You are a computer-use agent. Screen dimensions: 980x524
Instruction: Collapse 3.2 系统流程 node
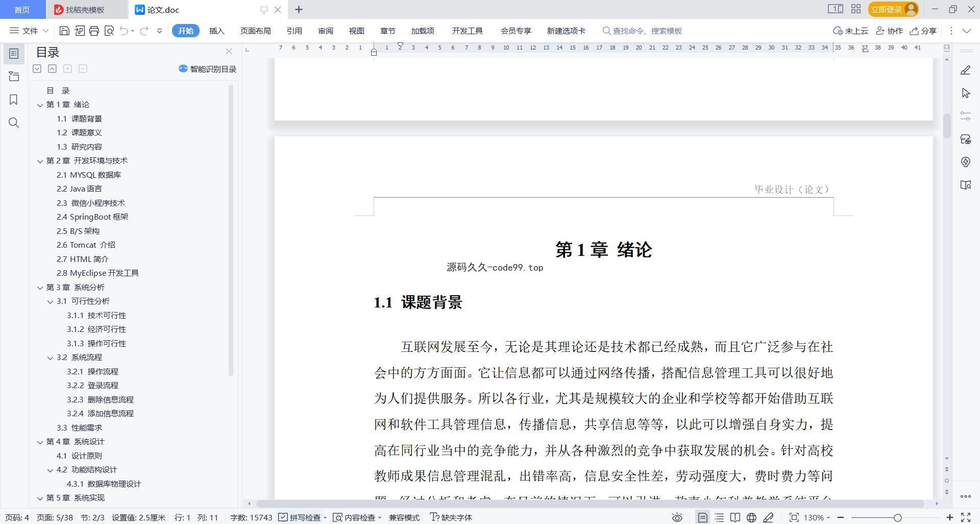(50, 358)
